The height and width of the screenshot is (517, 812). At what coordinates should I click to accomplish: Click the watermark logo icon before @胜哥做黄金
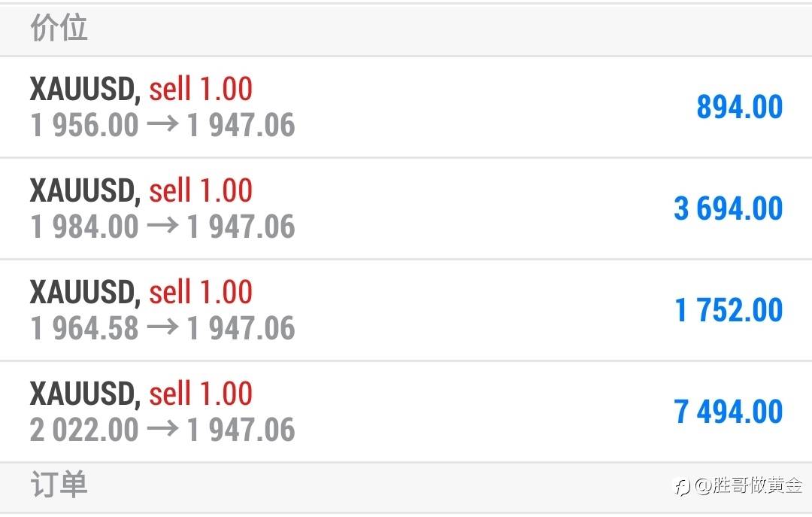pyautogui.click(x=683, y=487)
